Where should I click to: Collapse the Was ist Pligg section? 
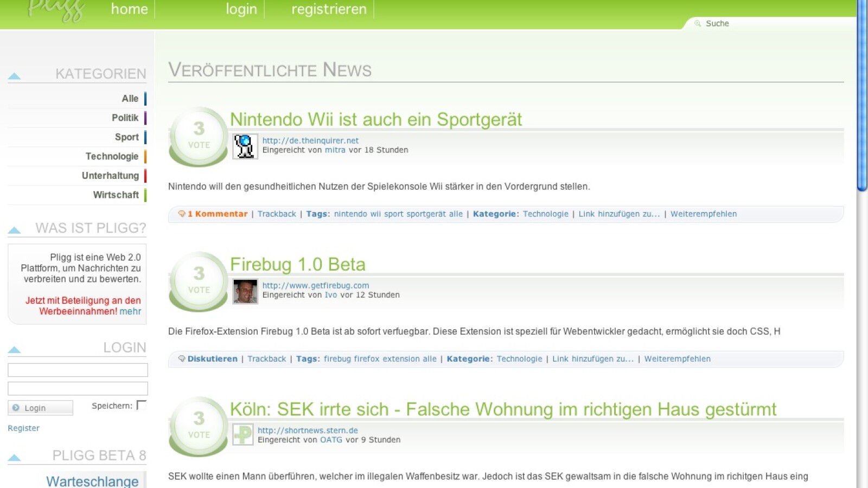pyautogui.click(x=15, y=230)
